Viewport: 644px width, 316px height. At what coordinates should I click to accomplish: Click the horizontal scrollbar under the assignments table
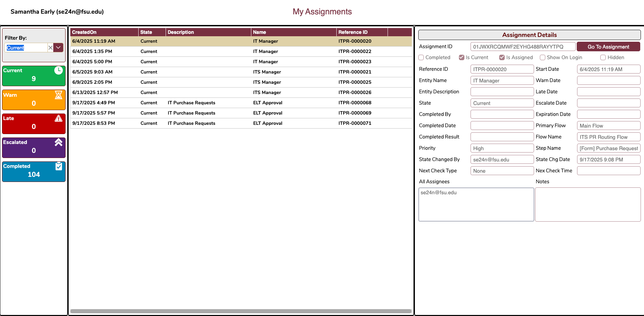coord(241,311)
